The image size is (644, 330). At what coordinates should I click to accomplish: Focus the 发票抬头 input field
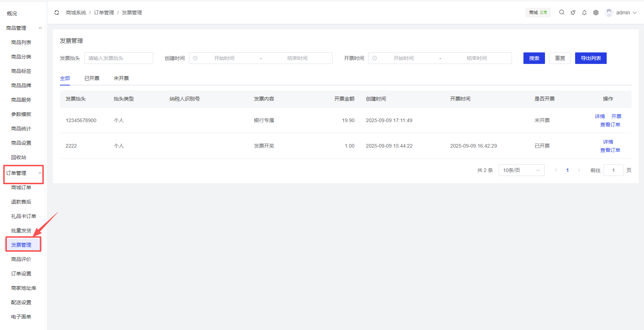(x=119, y=58)
